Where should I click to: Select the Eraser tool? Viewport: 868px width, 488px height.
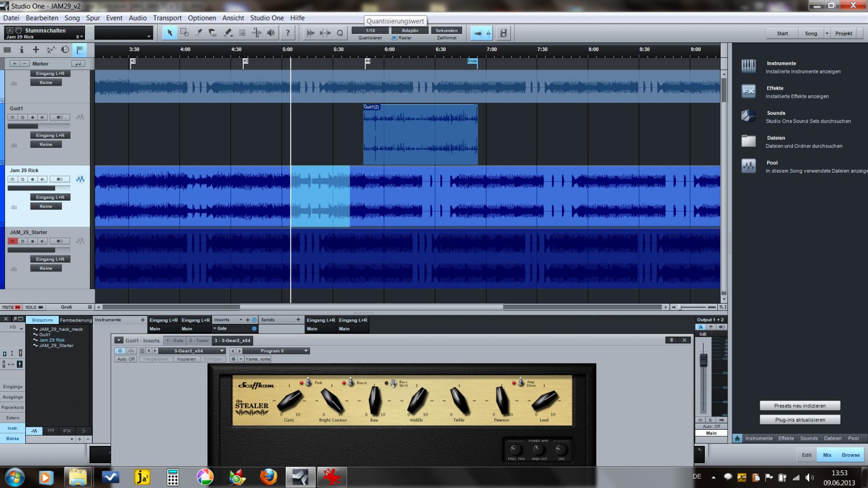point(213,33)
